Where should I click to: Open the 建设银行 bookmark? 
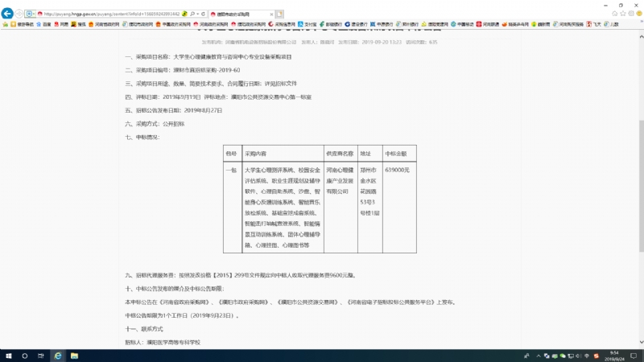356,24
